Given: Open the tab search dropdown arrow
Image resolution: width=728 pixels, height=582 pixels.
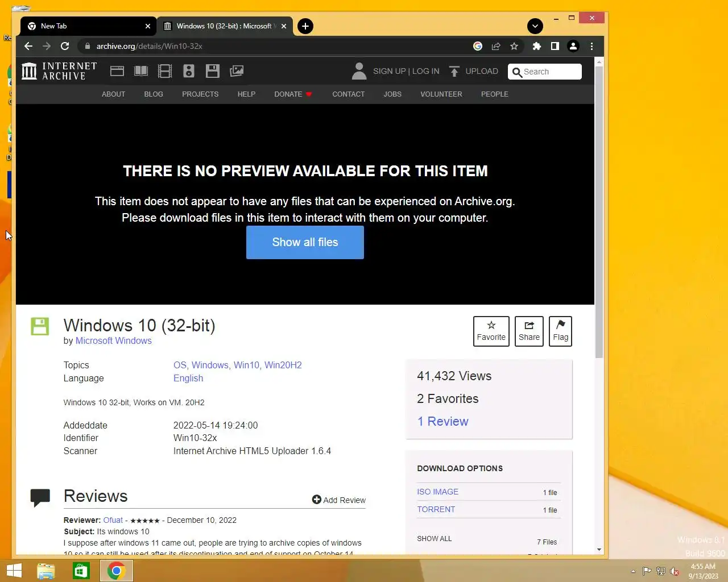Looking at the screenshot, I should coord(535,26).
